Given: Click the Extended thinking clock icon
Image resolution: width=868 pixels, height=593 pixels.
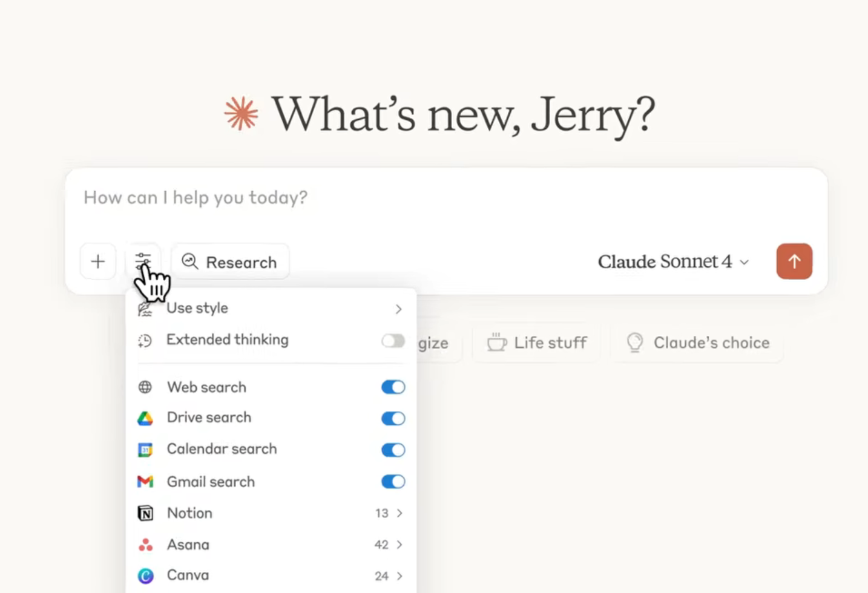Looking at the screenshot, I should coord(145,341).
